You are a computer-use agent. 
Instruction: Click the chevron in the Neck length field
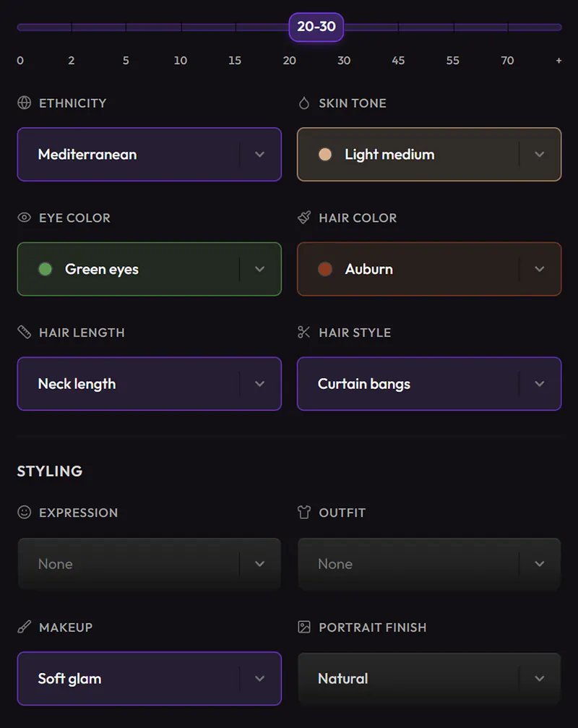[x=260, y=383]
